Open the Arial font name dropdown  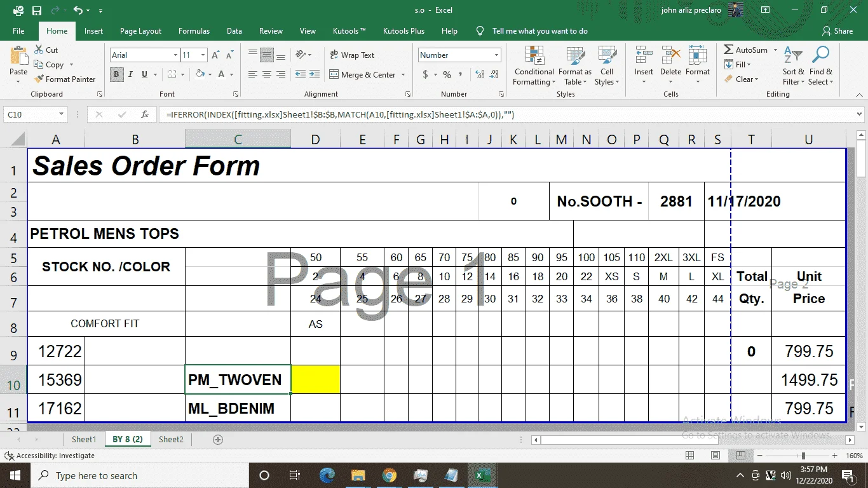point(175,55)
